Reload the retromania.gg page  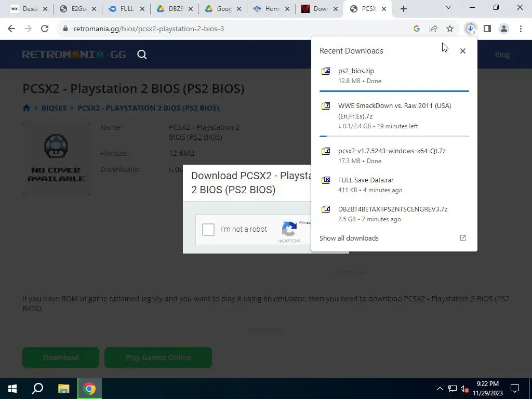[45, 29]
